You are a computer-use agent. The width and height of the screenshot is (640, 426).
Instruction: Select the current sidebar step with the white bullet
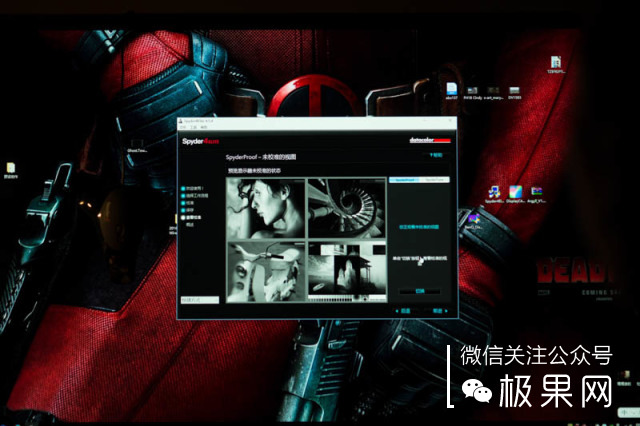pos(191,217)
